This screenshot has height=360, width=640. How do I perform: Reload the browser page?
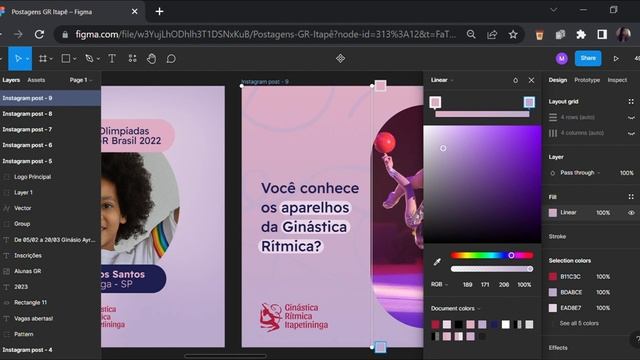tap(39, 34)
